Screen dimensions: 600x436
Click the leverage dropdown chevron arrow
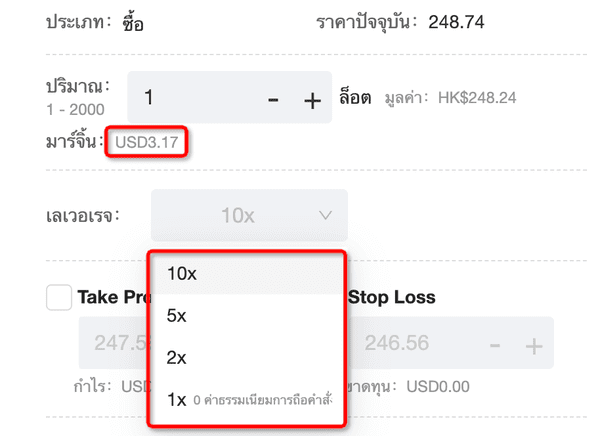tap(326, 215)
